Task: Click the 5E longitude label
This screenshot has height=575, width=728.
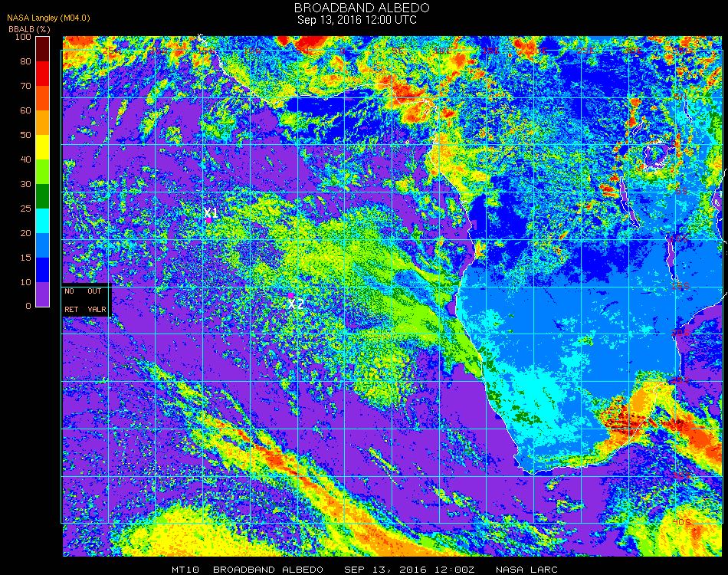Action: (397, 51)
